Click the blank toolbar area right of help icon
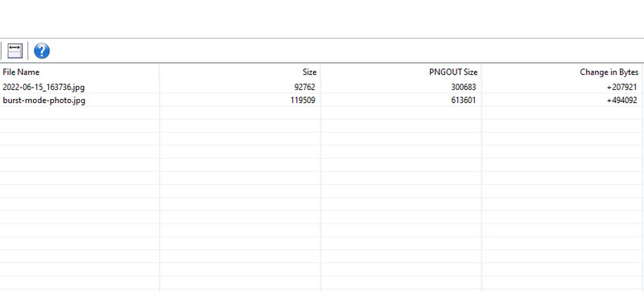This screenshot has width=644, height=292. [345, 51]
